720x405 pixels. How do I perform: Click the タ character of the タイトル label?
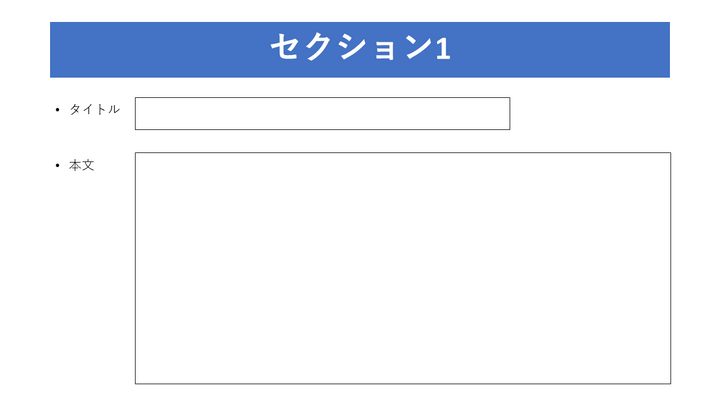75,109
